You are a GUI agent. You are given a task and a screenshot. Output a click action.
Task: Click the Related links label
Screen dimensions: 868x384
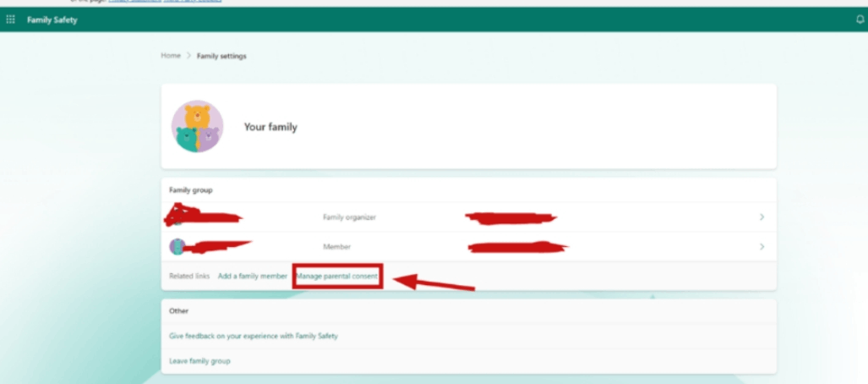point(189,276)
